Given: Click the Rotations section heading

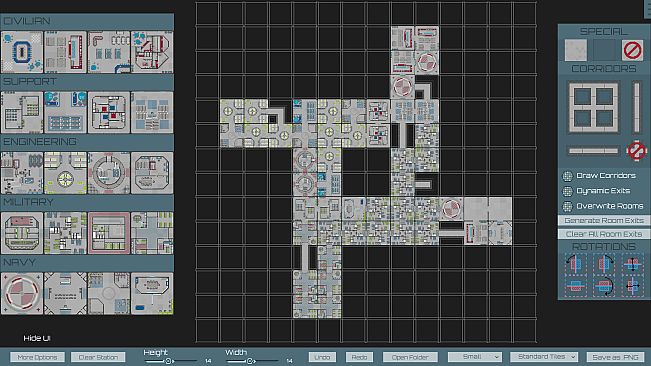Looking at the screenshot, I should 604,246.
